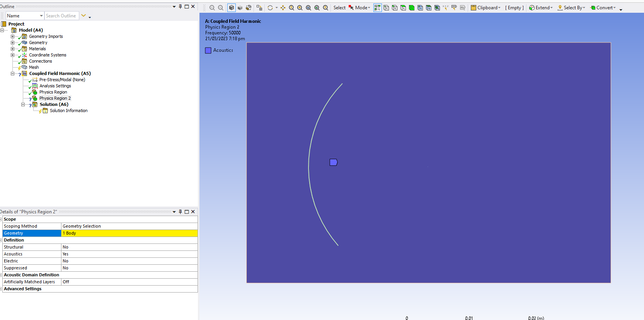The width and height of the screenshot is (644, 320).
Task: Choose the Face selection filter
Action: click(403, 8)
